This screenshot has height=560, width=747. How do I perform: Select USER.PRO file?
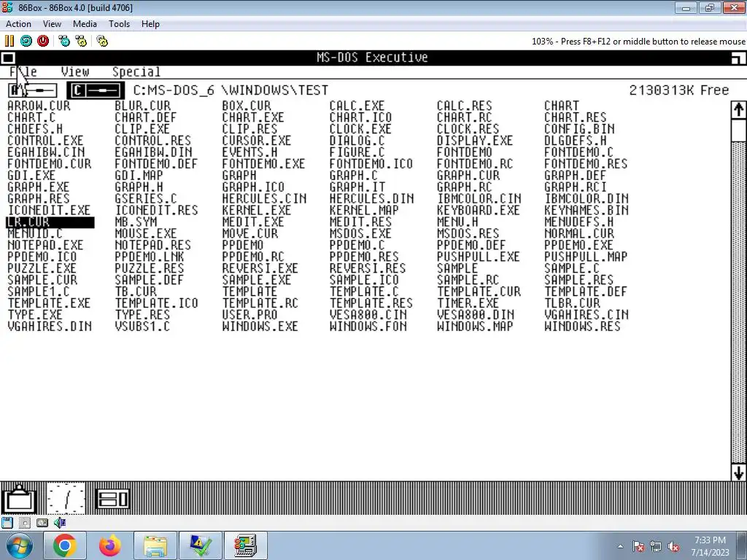coord(249,315)
